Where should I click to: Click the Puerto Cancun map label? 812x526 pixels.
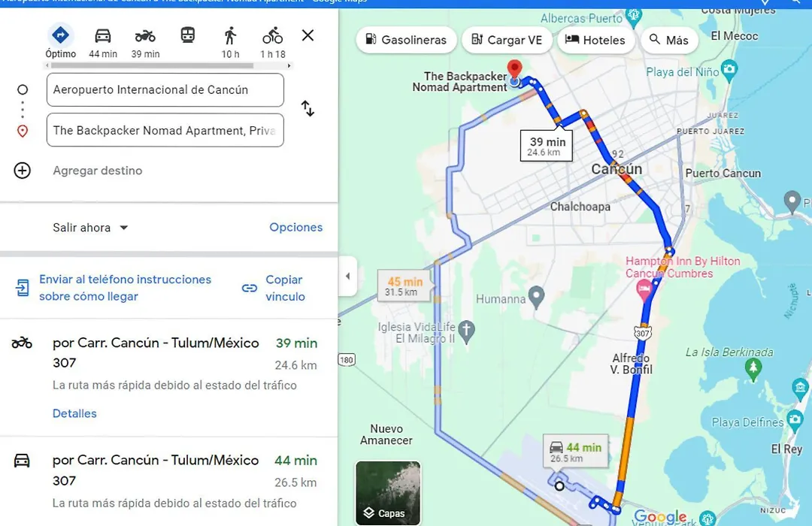tap(723, 174)
